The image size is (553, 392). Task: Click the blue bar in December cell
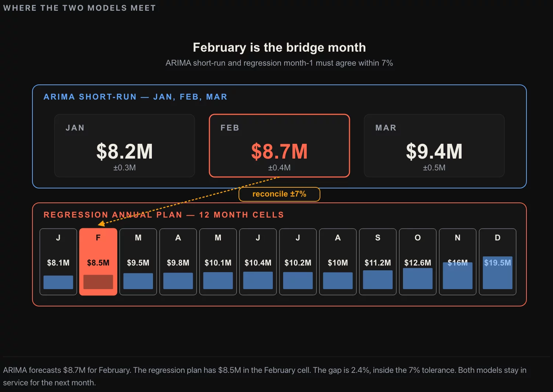(498, 273)
